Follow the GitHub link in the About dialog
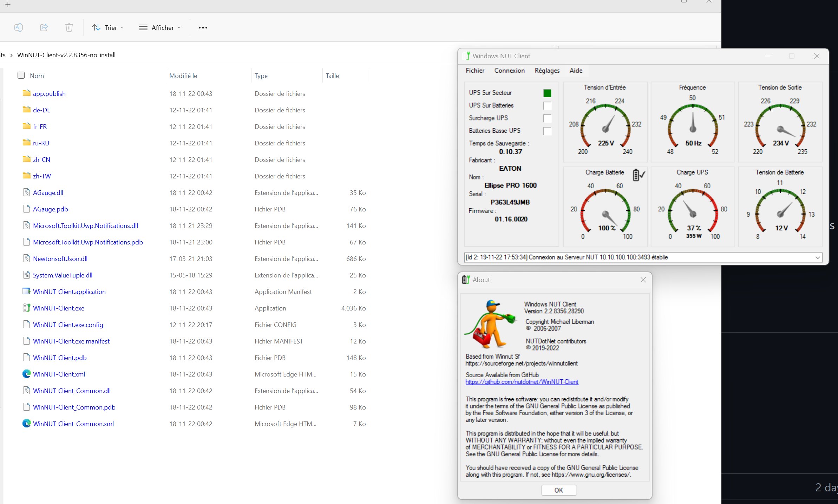This screenshot has height=504, width=838. coord(522,382)
